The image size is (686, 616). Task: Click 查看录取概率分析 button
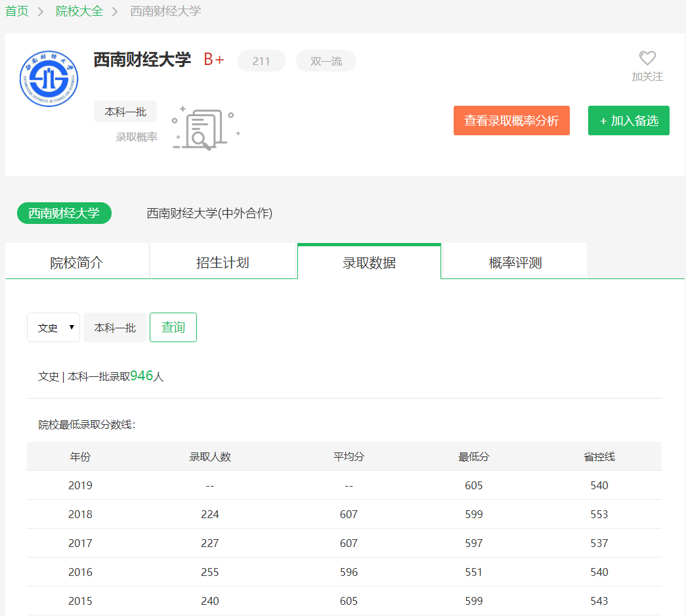[511, 121]
